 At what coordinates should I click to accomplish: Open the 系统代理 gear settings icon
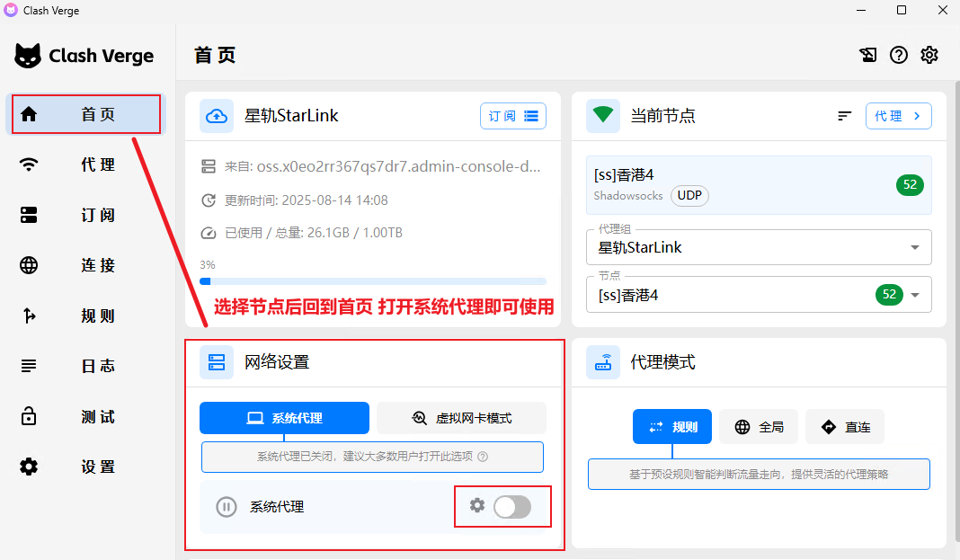[x=477, y=505]
